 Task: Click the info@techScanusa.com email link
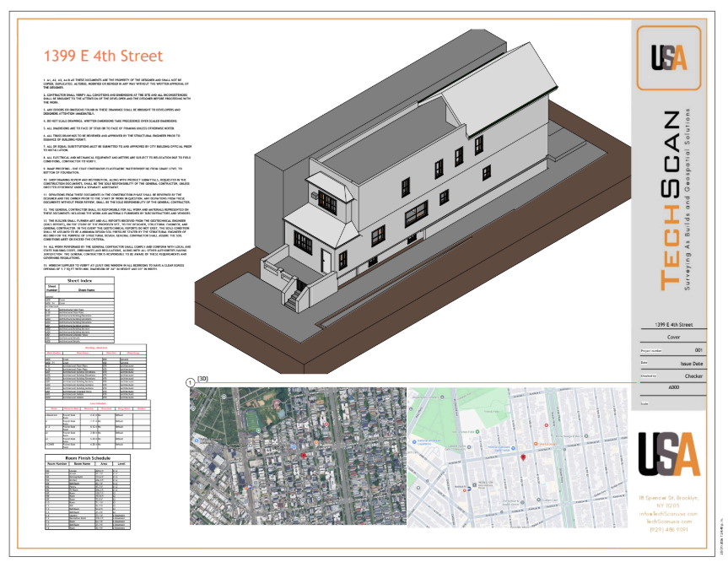coord(668,513)
